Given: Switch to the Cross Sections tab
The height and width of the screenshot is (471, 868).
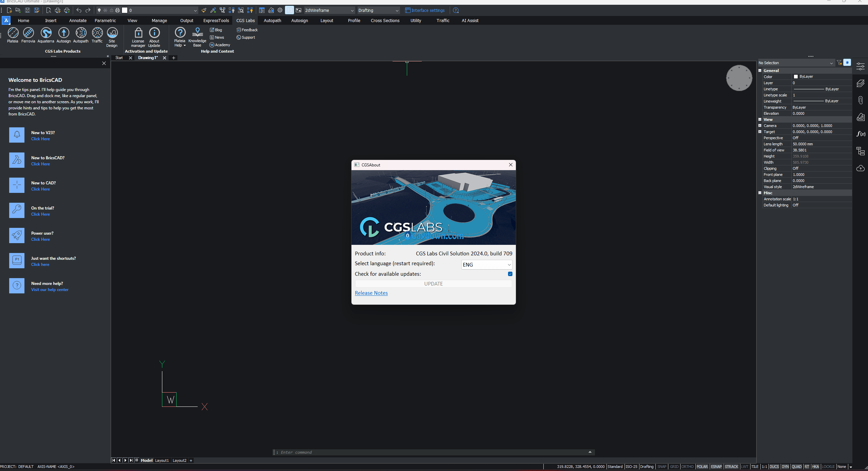Looking at the screenshot, I should pyautogui.click(x=385, y=20).
